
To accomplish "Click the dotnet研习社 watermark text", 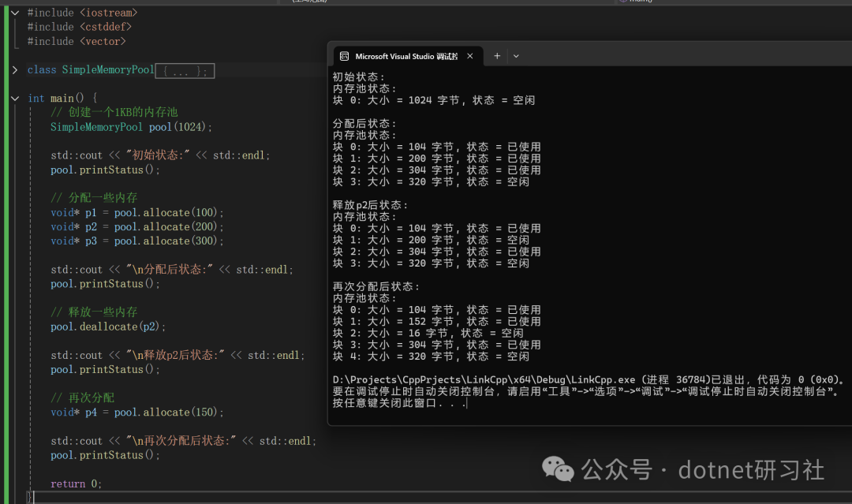I will (x=751, y=470).
